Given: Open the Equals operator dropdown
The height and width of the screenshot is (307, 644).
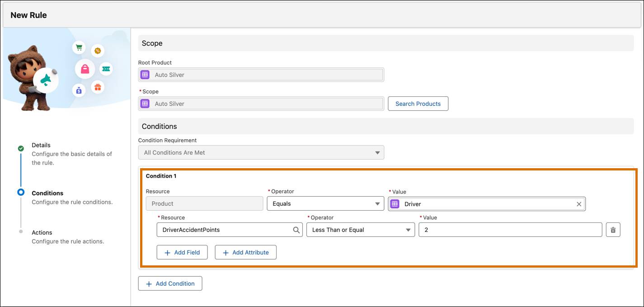Looking at the screenshot, I should (325, 204).
